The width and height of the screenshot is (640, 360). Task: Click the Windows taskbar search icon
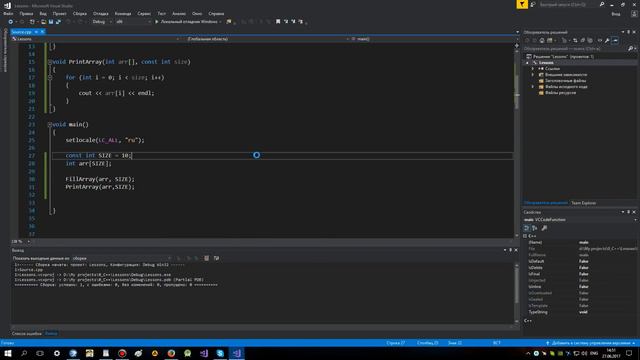[24, 353]
